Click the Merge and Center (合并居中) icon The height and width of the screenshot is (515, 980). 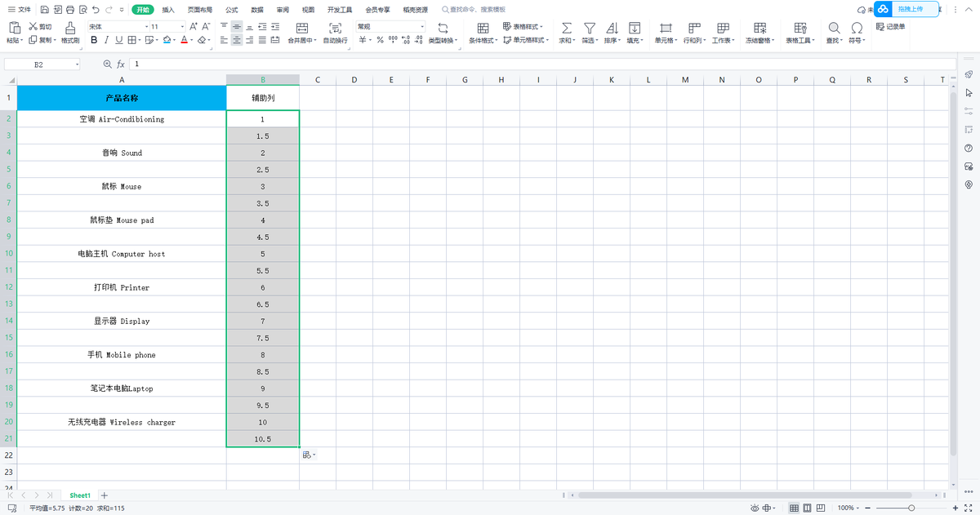[x=302, y=28]
